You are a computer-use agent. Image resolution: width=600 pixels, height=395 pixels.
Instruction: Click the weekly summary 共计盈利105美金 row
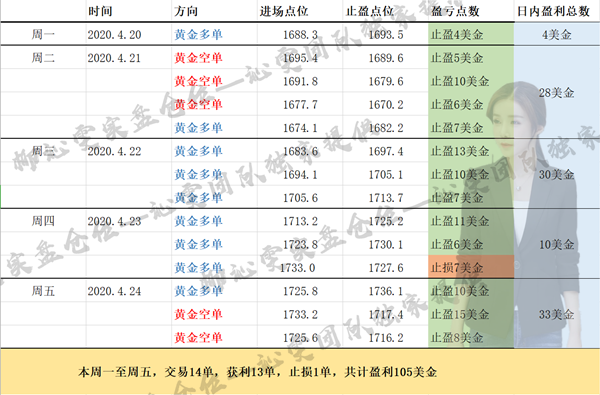pyautogui.click(x=300, y=372)
